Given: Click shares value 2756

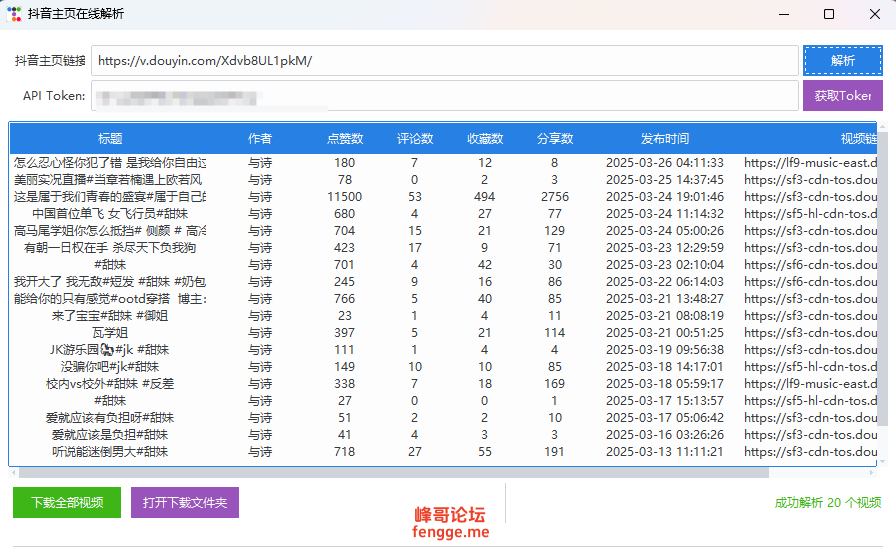Looking at the screenshot, I should [555, 197].
